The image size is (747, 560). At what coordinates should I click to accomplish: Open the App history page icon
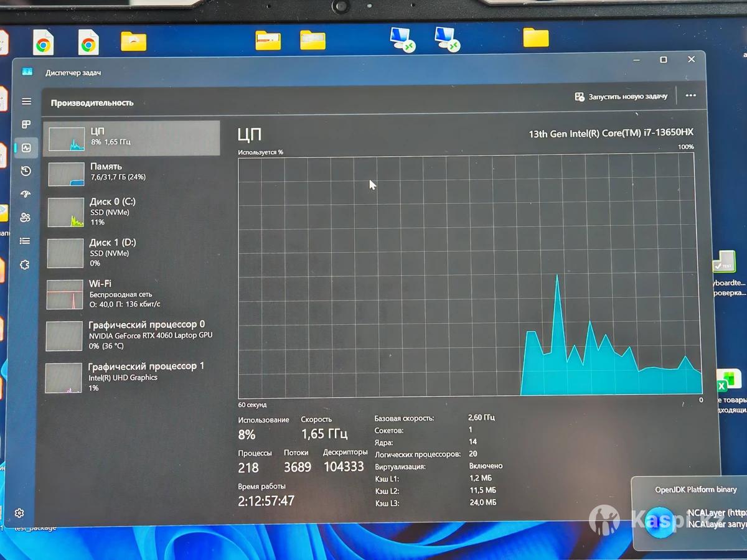26,171
